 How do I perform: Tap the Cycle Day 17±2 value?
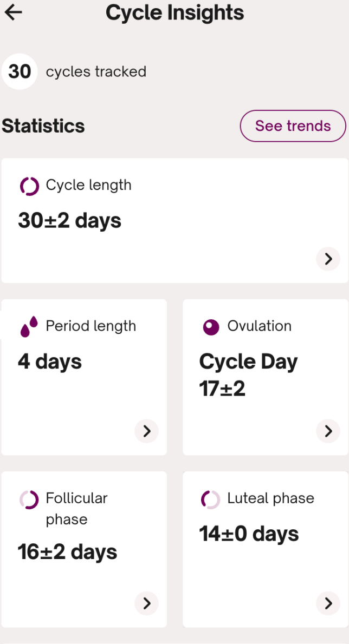[248, 374]
